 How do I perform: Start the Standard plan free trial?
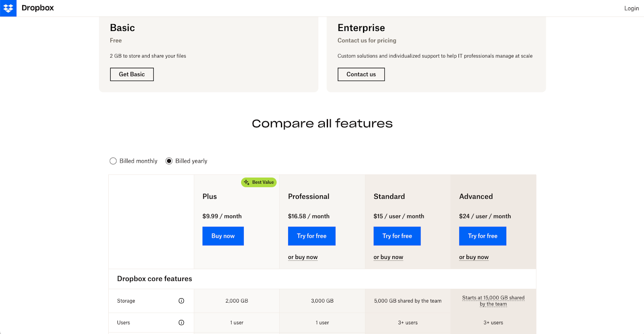(397, 236)
